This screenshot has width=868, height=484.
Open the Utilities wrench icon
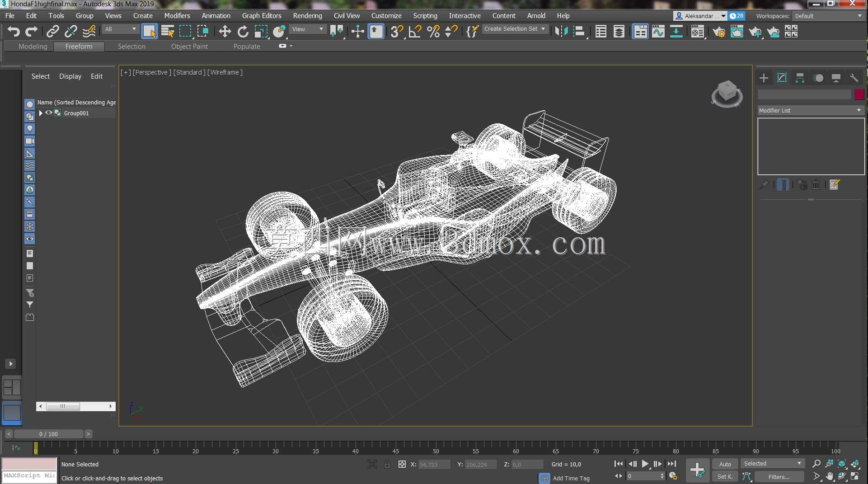click(x=854, y=78)
